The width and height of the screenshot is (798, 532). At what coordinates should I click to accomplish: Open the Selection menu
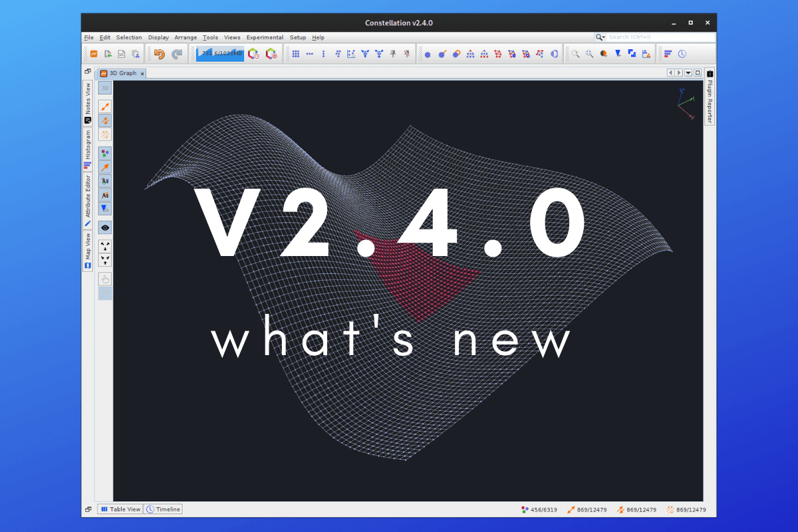click(x=129, y=37)
